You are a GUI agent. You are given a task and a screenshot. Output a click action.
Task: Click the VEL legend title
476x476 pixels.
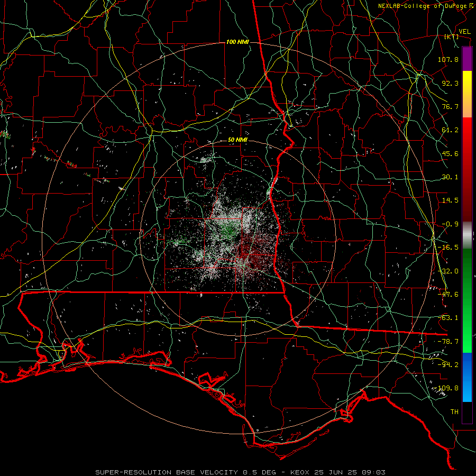[x=464, y=32]
